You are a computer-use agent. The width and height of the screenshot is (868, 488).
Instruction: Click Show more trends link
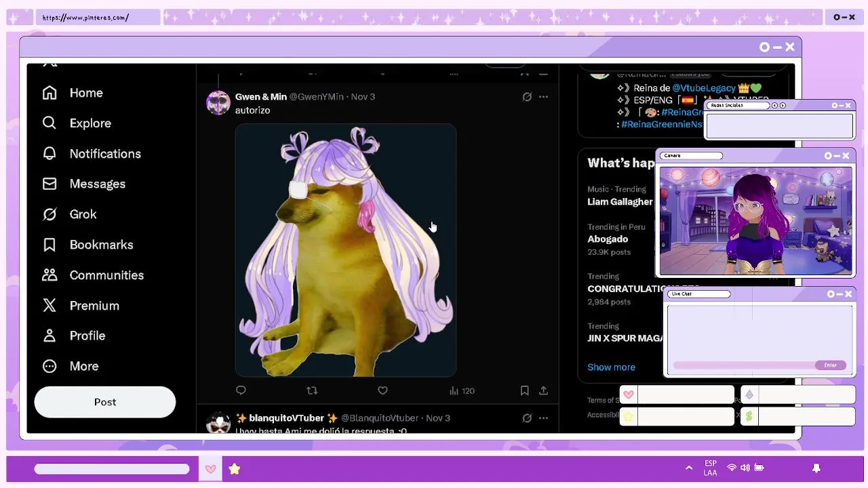[611, 367]
